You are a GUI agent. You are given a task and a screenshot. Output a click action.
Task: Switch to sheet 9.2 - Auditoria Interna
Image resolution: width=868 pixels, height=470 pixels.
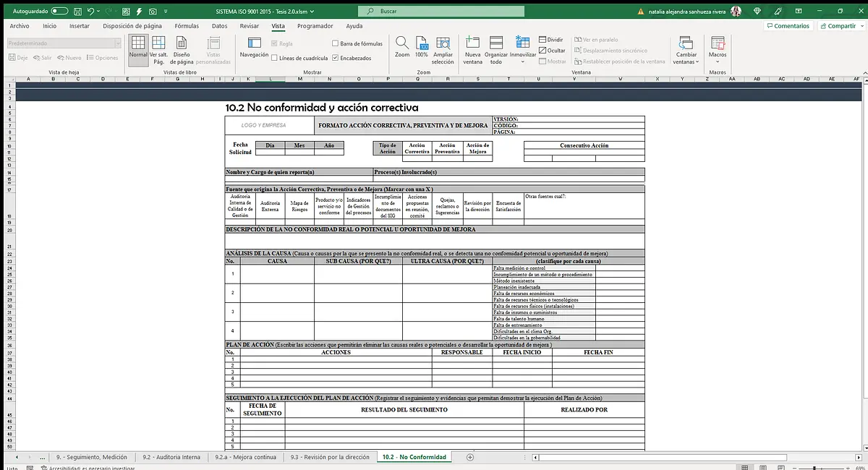(171, 457)
